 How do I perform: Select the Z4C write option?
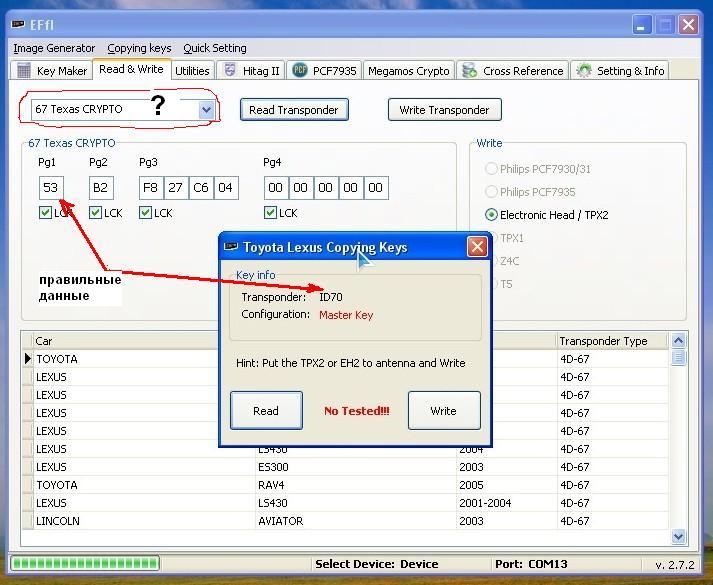[x=508, y=261]
